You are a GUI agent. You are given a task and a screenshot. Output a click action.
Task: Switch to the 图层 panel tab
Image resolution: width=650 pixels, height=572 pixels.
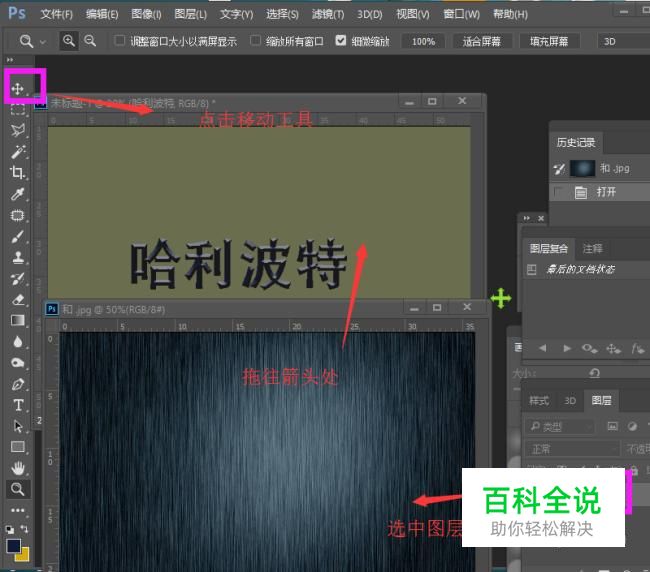[601, 400]
